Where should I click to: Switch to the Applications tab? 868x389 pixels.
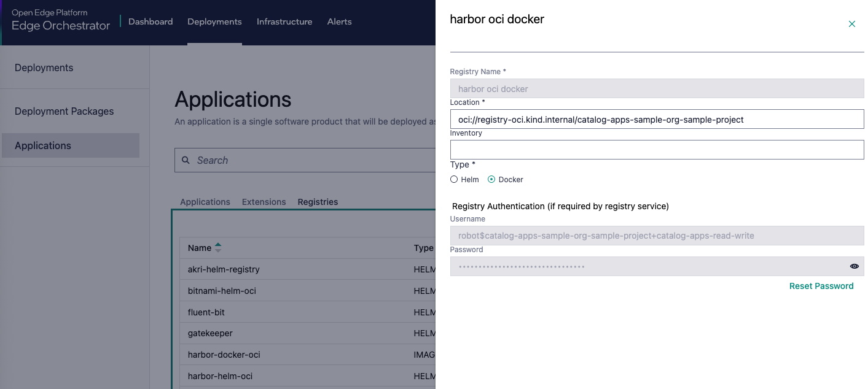[x=205, y=201]
